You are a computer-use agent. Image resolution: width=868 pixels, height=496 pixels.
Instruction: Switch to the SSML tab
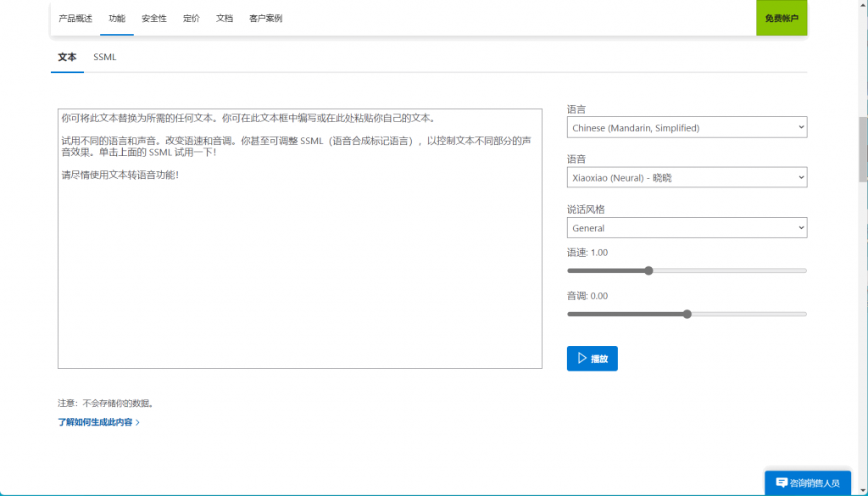point(104,57)
